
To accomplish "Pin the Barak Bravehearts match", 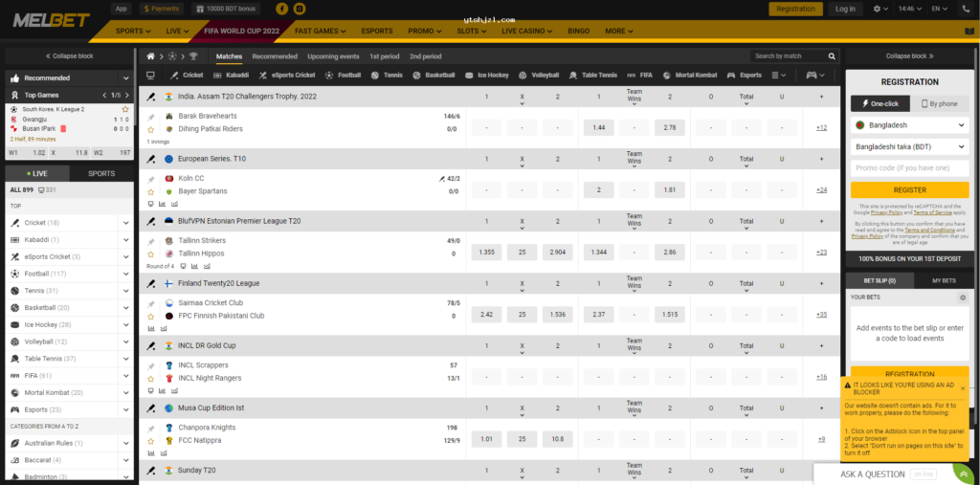I will click(x=150, y=117).
